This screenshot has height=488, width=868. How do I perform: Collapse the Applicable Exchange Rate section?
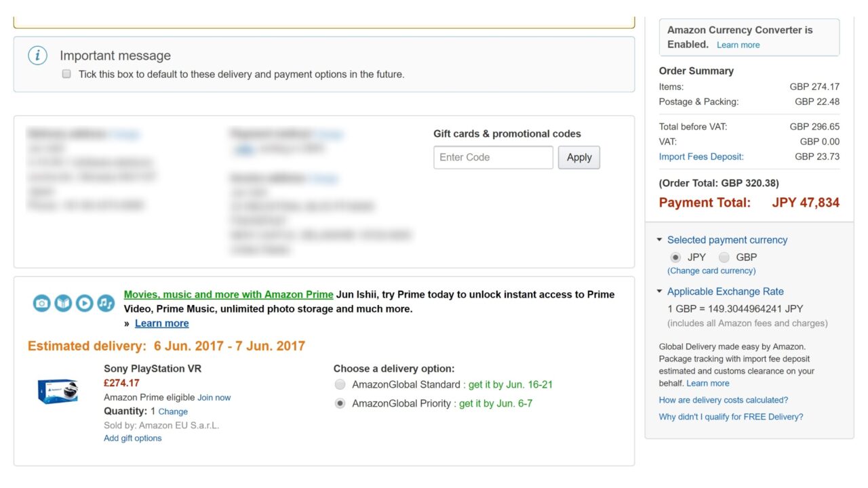(659, 291)
